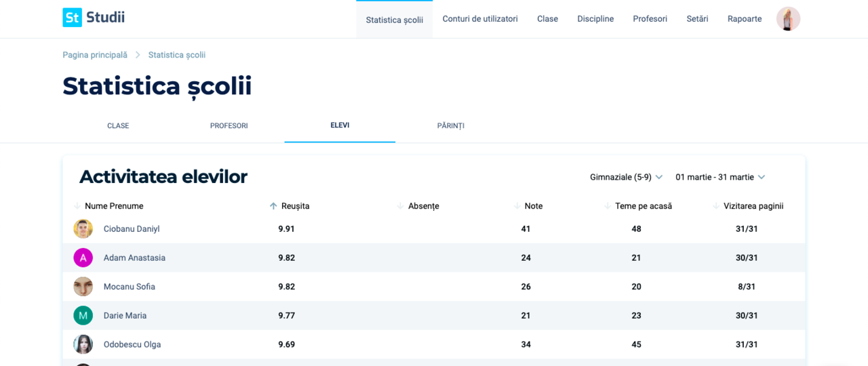The image size is (868, 366).
Task: Click Odobescu Olga's avatar photo
Action: coord(83,344)
